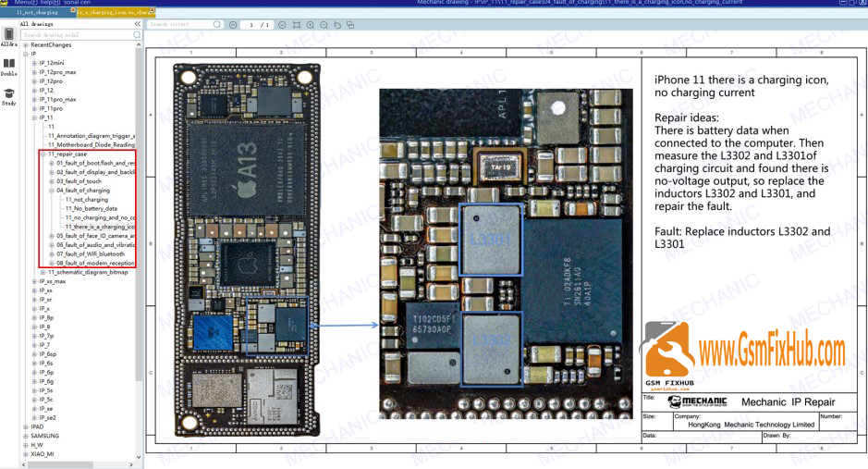Viewport: 868px width, 469px height.
Task: Expand the XIAO_MI tree node
Action: point(26,454)
